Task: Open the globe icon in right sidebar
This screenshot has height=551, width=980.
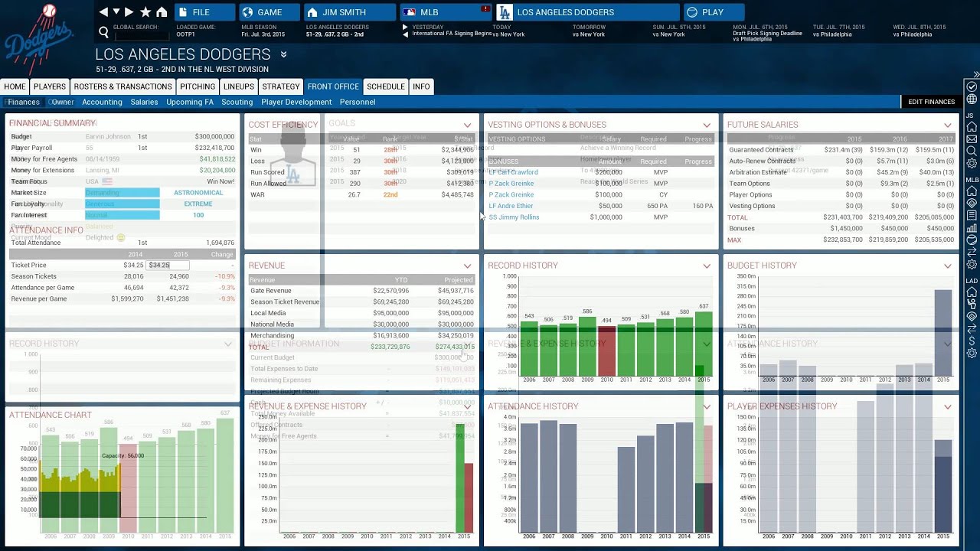Action: (x=972, y=99)
